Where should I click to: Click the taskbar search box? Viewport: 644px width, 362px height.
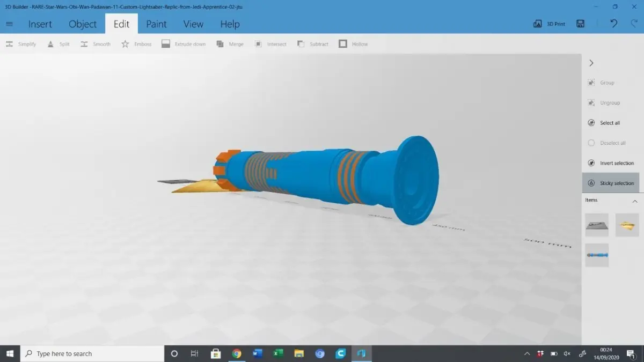92,353
